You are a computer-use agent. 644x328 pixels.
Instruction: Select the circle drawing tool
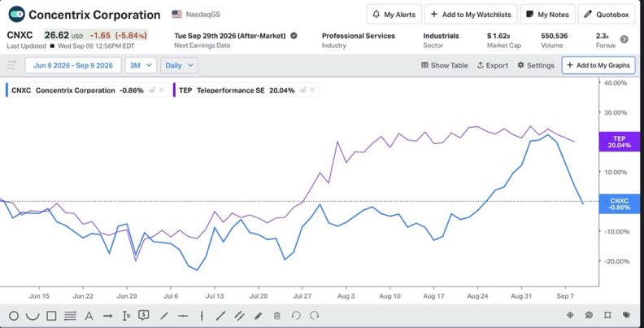14,316
